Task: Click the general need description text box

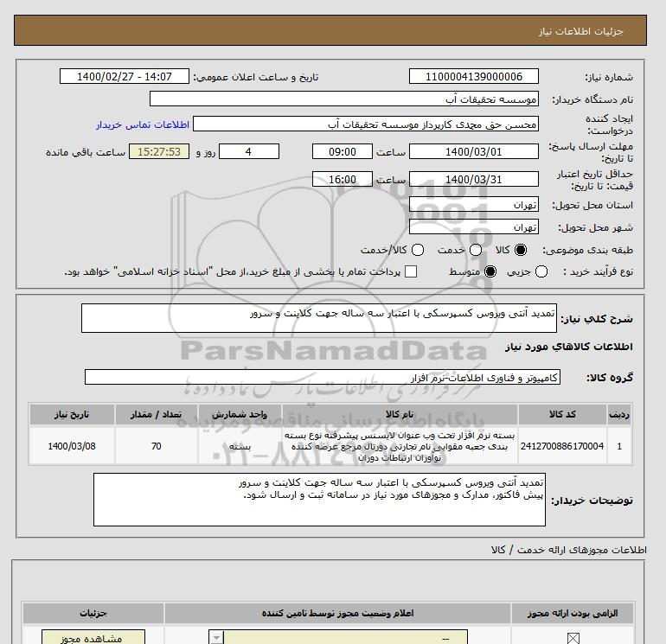Action: [319, 318]
